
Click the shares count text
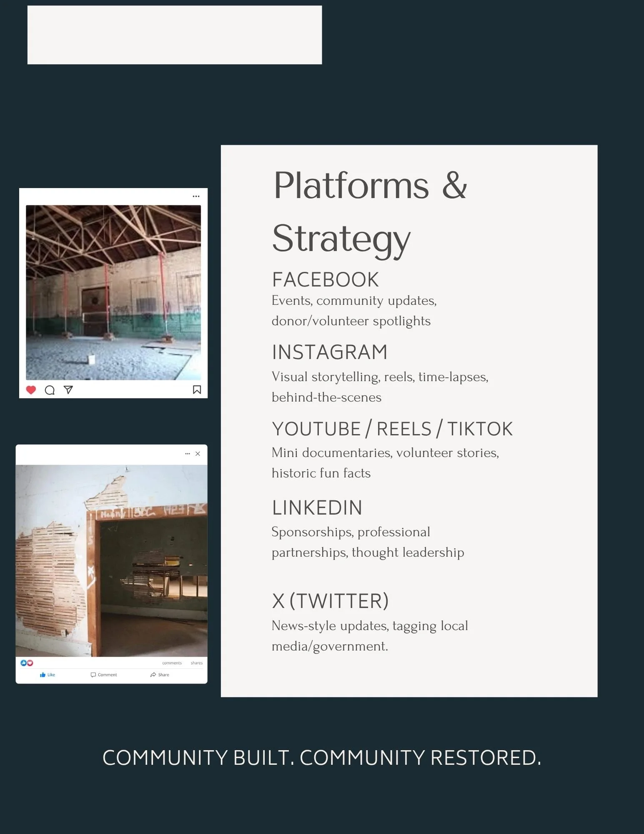click(197, 663)
